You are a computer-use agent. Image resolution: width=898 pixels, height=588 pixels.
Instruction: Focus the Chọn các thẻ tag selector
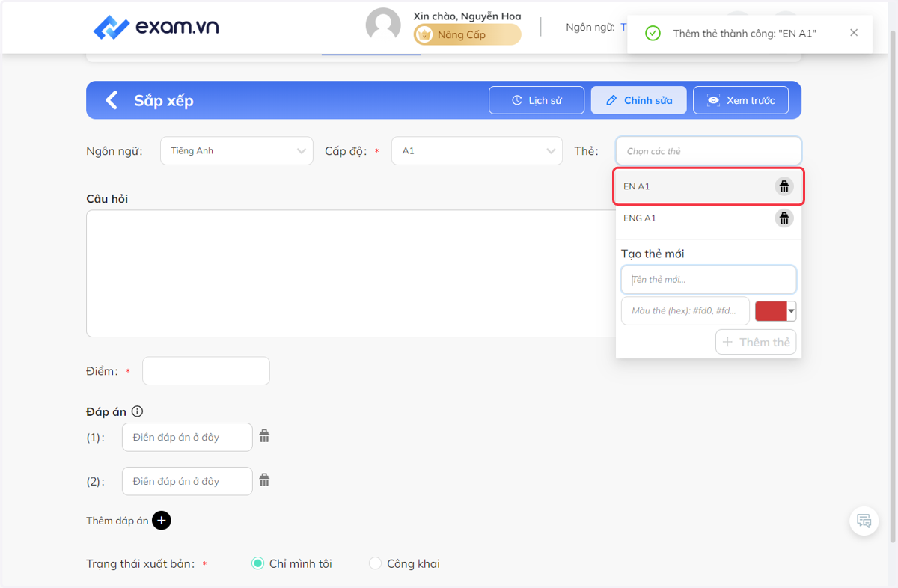click(x=709, y=151)
